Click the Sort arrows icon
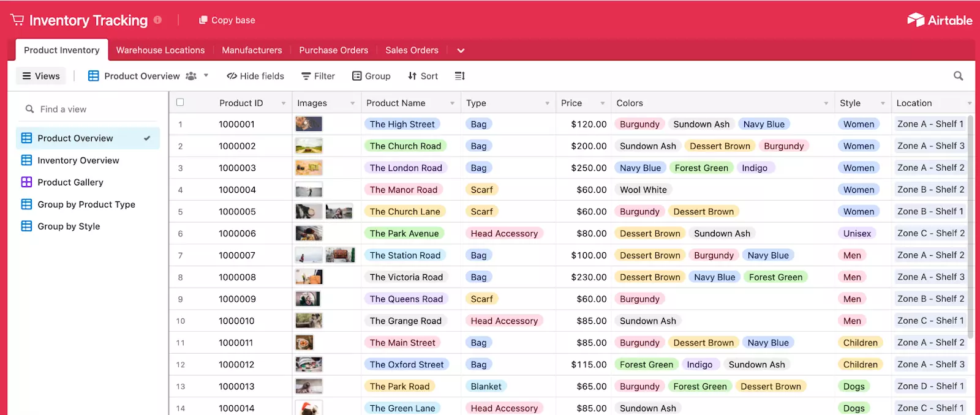The image size is (980, 415). click(412, 76)
